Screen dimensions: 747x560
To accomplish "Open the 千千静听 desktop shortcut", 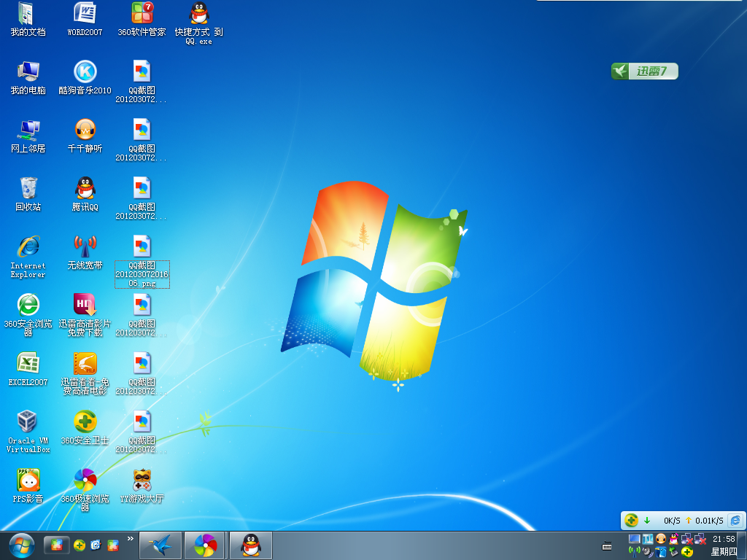I will pyautogui.click(x=85, y=136).
